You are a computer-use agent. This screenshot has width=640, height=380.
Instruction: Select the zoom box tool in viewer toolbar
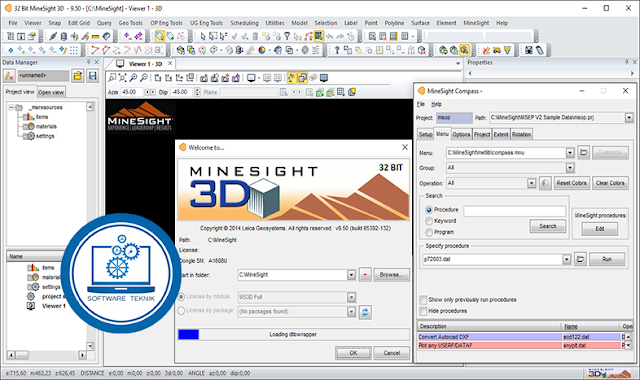point(112,78)
